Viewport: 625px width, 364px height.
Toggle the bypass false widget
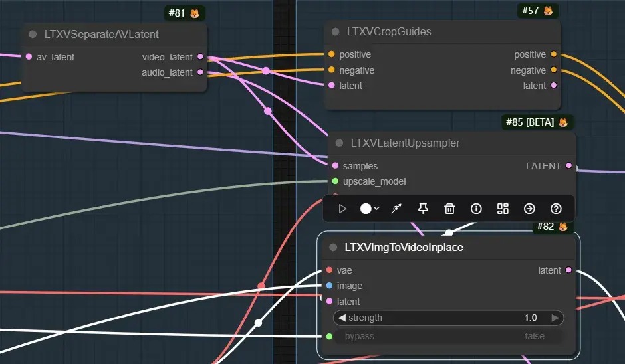click(448, 336)
